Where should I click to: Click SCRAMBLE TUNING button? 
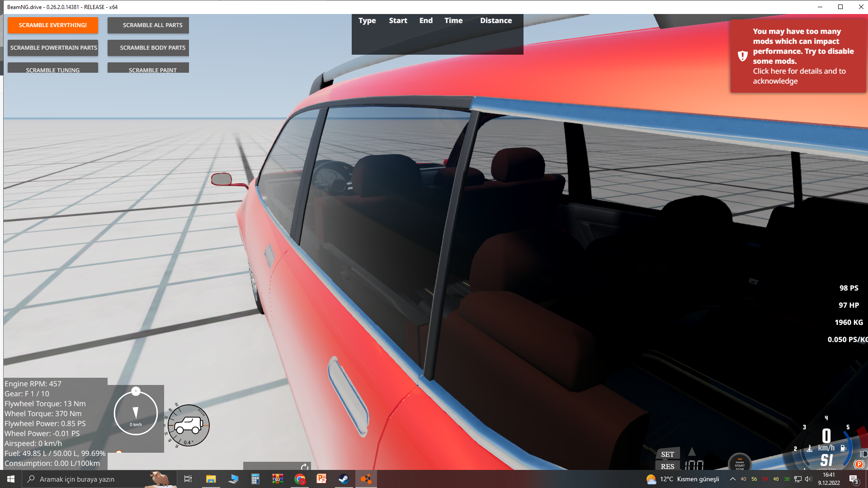pyautogui.click(x=53, y=68)
